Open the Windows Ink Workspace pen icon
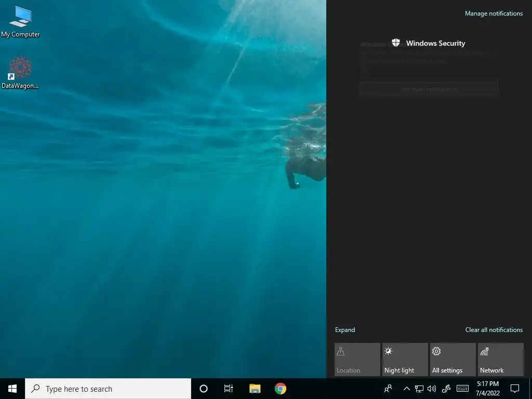Viewport: 532px width, 399px height. tap(446, 389)
